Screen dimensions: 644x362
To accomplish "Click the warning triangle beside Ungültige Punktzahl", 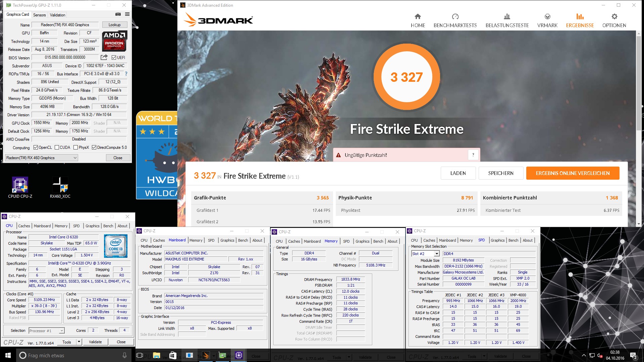I will (x=338, y=155).
